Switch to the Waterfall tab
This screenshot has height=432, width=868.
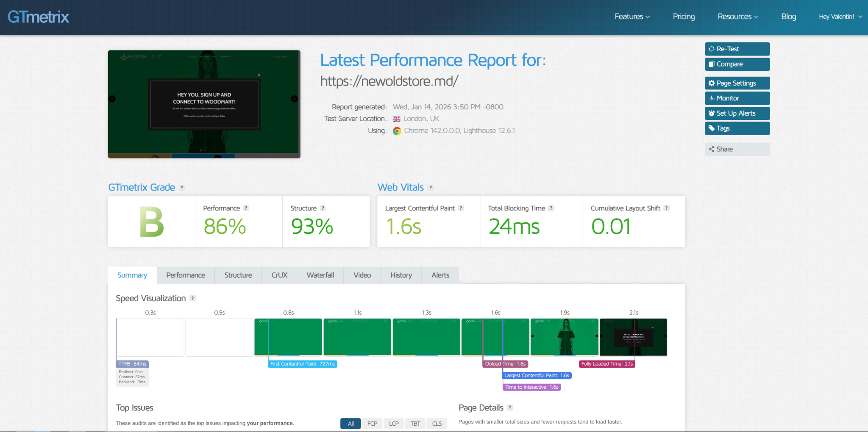point(320,275)
